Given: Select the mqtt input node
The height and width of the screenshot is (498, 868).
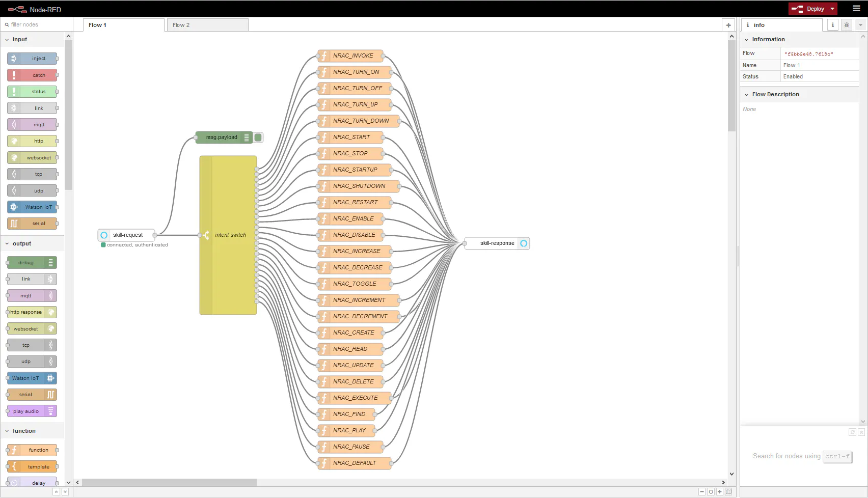Looking at the screenshot, I should coord(32,125).
